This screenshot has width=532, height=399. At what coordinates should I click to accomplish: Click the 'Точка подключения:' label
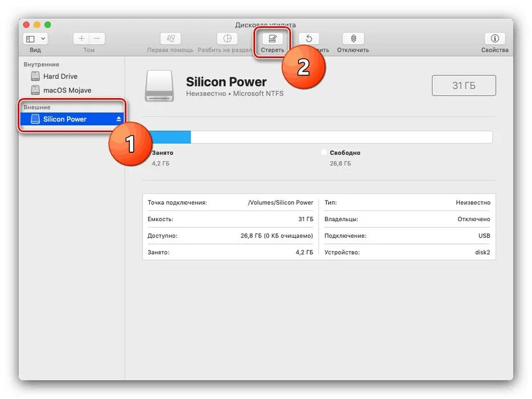pyautogui.click(x=177, y=203)
